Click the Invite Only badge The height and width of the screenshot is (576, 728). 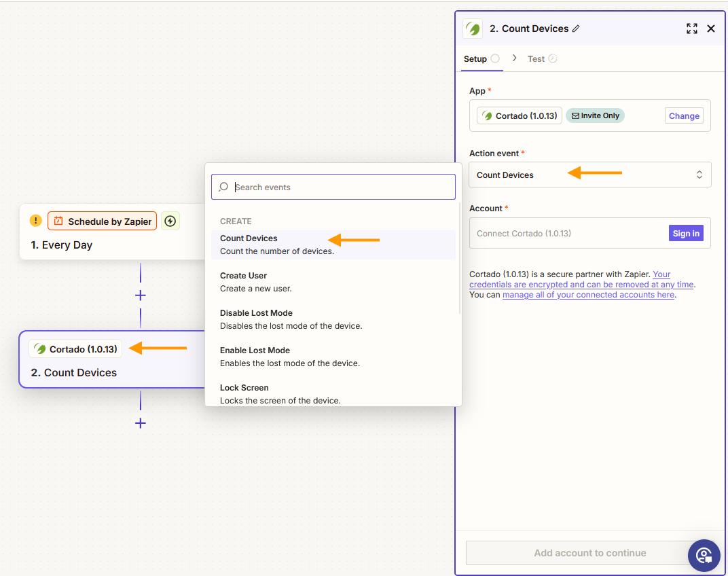pyautogui.click(x=595, y=115)
